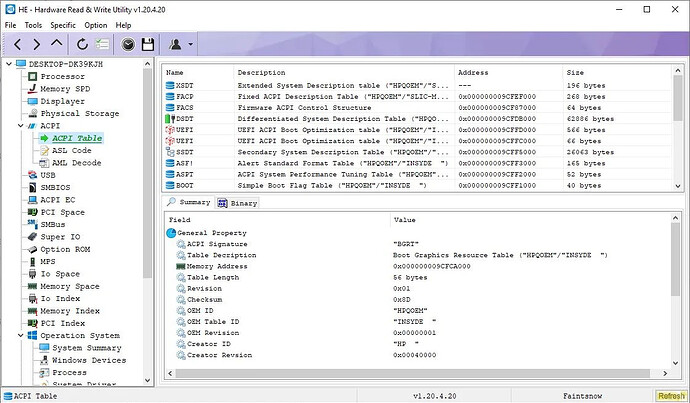Collapse the ACPI tree branch
The width and height of the screenshot is (690, 403).
click(21, 126)
